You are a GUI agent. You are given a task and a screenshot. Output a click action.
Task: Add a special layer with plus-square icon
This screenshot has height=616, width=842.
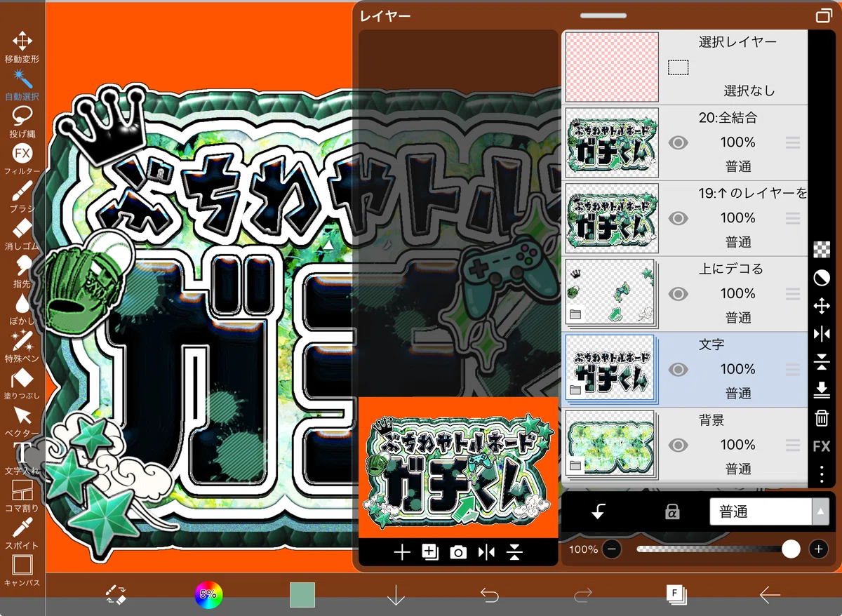(x=430, y=552)
